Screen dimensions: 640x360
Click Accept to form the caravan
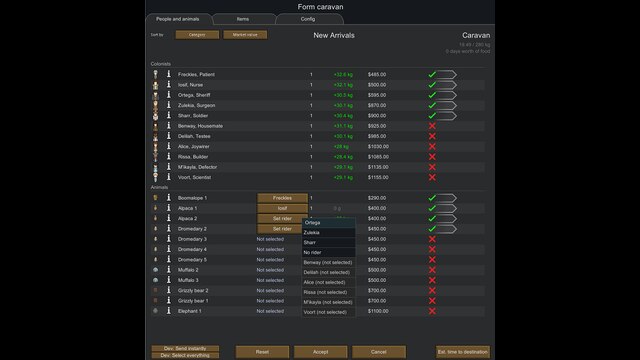click(x=320, y=351)
